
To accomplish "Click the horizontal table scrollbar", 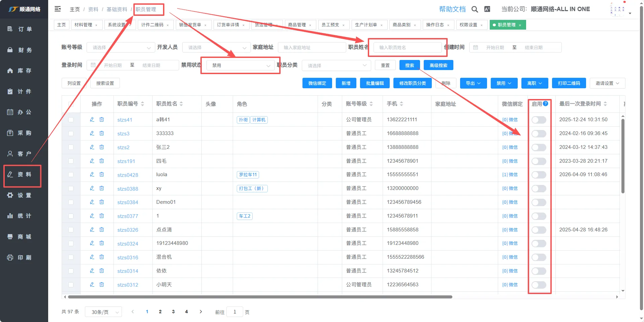I will click(x=259, y=297).
